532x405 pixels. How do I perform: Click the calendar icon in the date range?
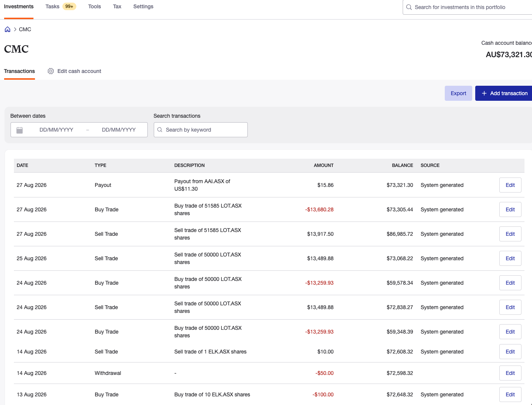click(20, 130)
